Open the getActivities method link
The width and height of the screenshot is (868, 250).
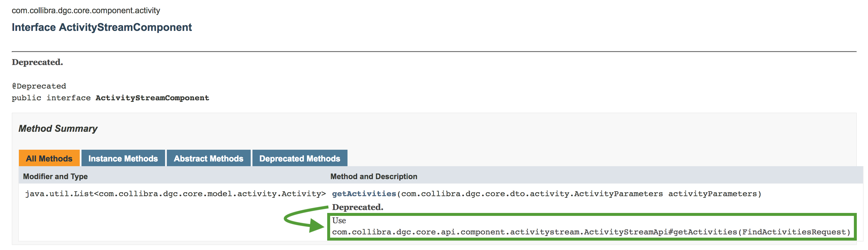(364, 194)
